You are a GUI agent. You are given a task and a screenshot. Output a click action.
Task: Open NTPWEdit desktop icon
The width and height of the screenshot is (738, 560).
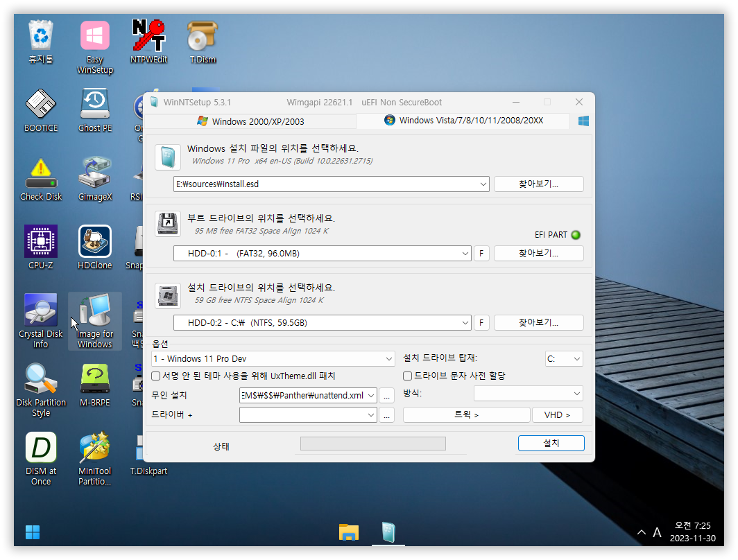[148, 42]
